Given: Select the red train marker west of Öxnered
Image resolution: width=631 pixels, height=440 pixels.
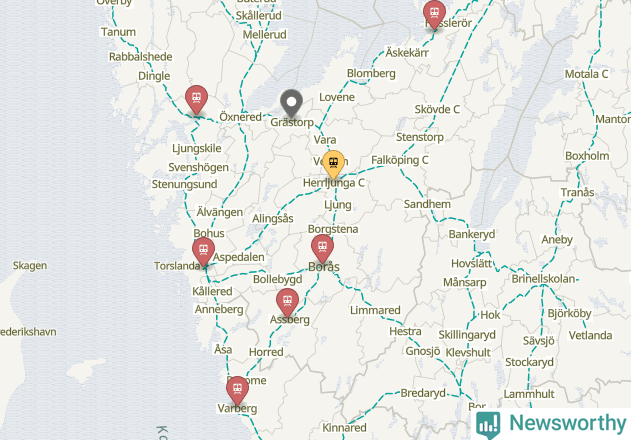Looking at the screenshot, I should [x=196, y=100].
